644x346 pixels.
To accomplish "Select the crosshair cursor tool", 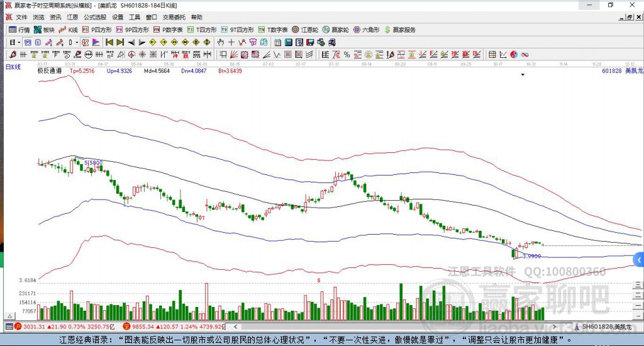I will [231, 42].
